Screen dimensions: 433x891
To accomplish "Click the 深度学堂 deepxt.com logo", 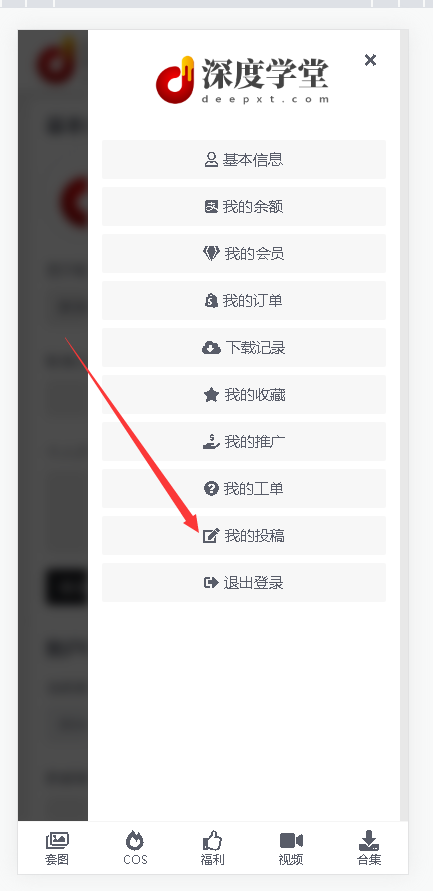I will click(x=243, y=80).
